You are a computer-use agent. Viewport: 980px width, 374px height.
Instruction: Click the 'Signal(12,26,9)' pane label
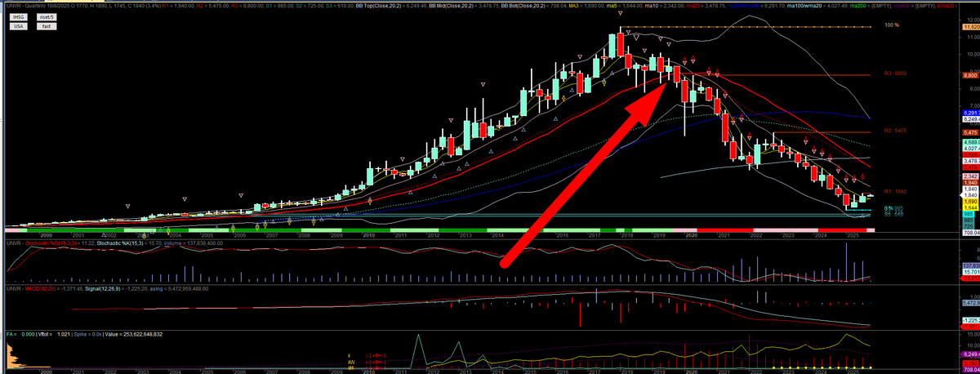coord(102,289)
